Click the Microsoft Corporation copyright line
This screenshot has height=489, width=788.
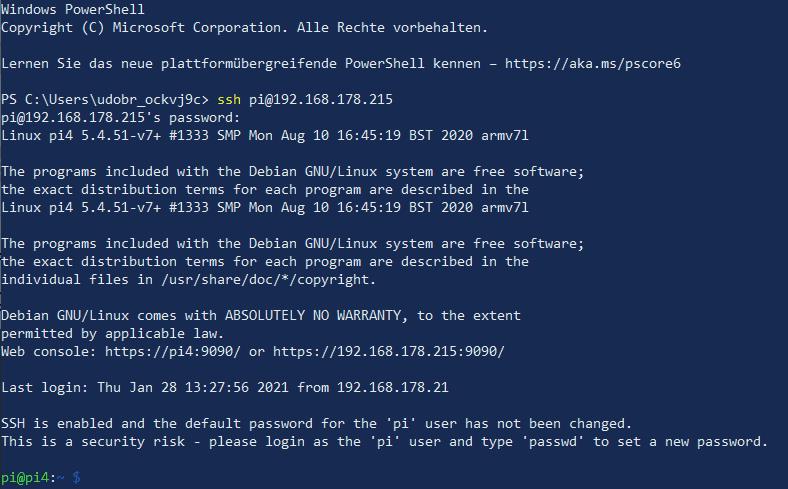pos(245,28)
